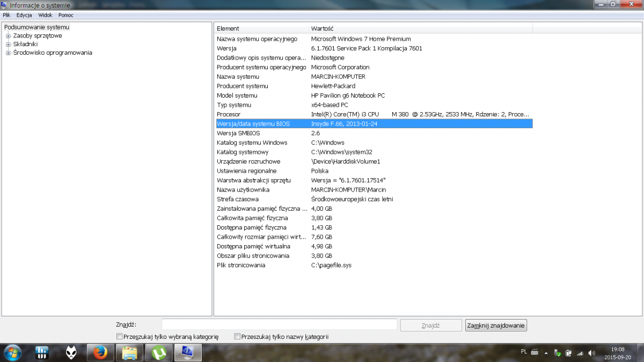Select the System Information taskbar button

tap(187, 352)
